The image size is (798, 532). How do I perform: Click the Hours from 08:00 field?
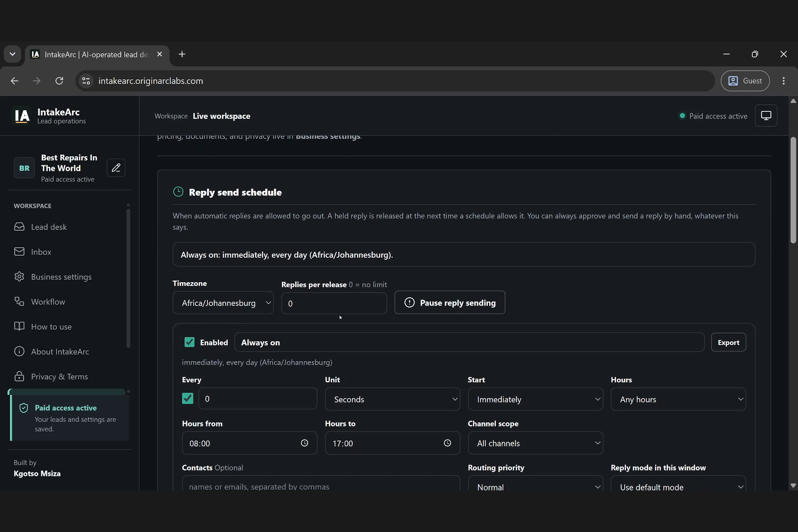(x=249, y=443)
